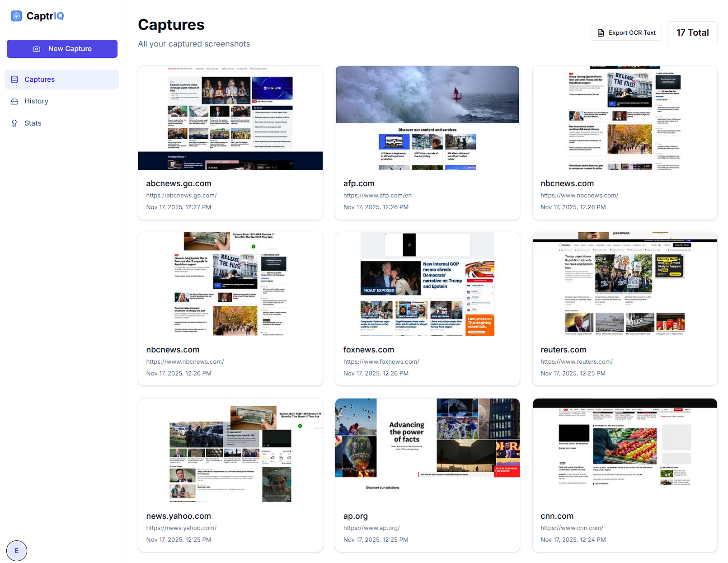
Task: Open the https://www.cnn.com/ link
Action: tap(572, 527)
